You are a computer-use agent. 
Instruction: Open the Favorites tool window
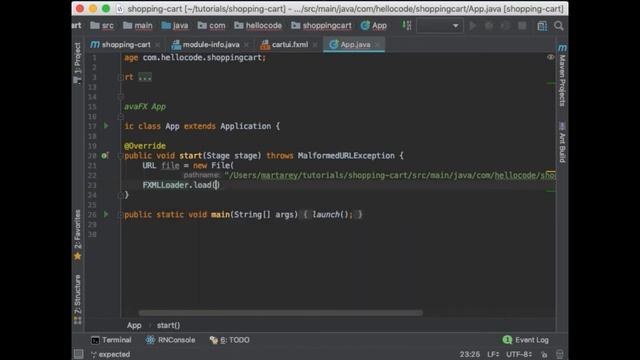77,235
